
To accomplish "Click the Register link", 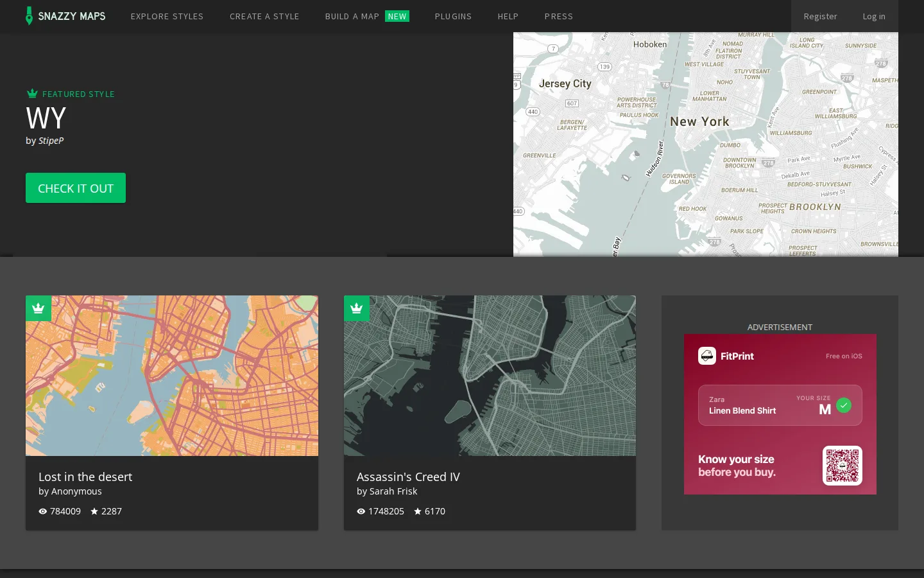I will pyautogui.click(x=820, y=16).
